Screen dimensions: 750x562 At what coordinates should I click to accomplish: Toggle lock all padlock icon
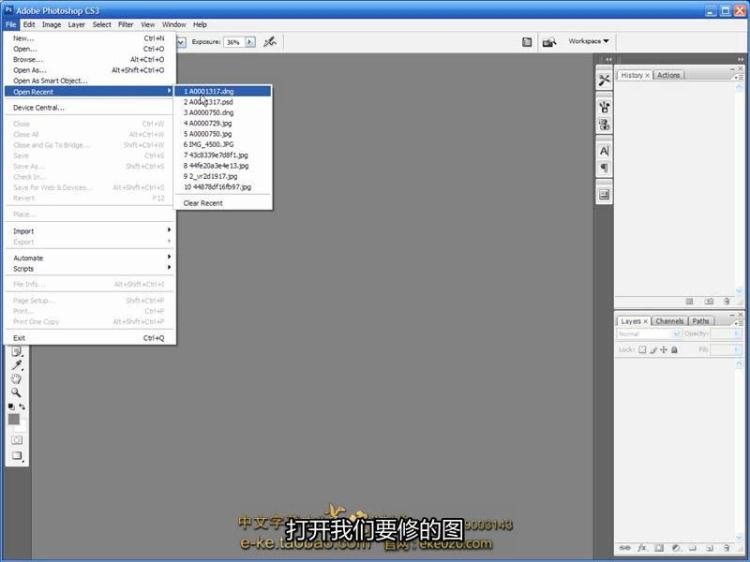click(674, 350)
